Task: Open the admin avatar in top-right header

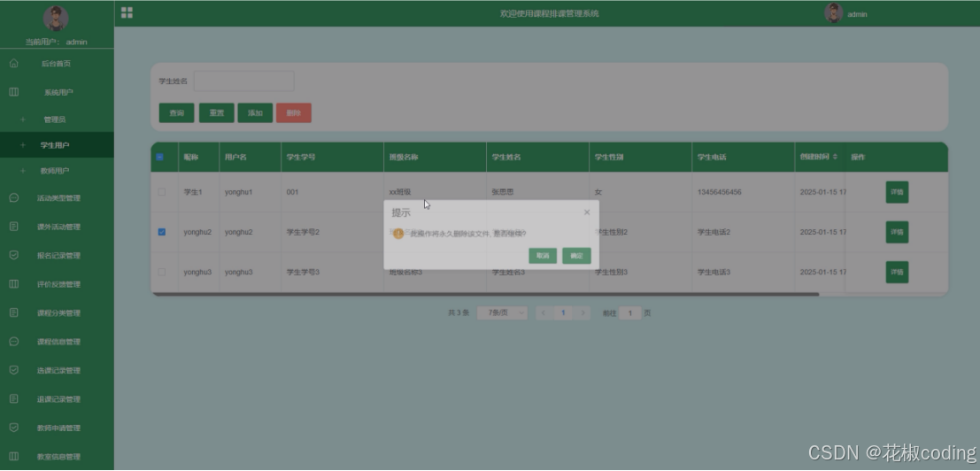Action: coord(833,13)
